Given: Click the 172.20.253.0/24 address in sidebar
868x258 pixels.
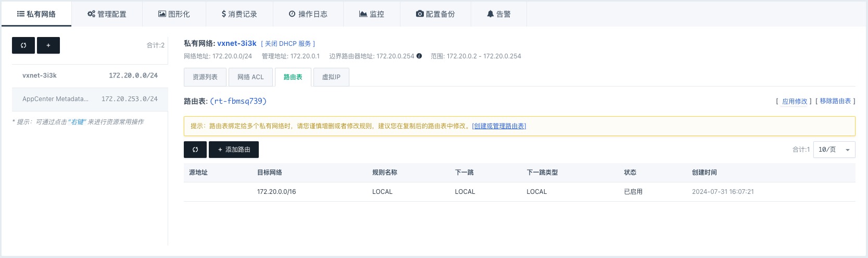Looking at the screenshot, I should [x=130, y=99].
